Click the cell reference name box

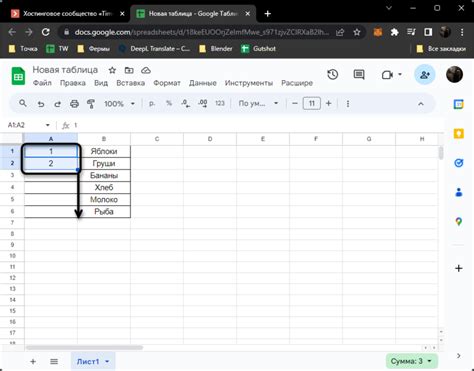point(28,125)
